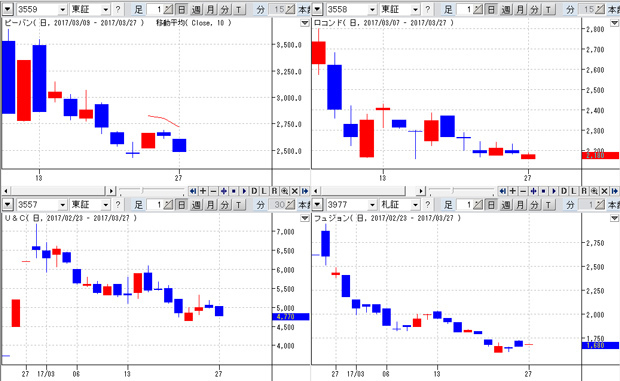The width and height of the screenshot is (620, 381).
Task: Click stock code field showing 3977
Action: [346, 204]
